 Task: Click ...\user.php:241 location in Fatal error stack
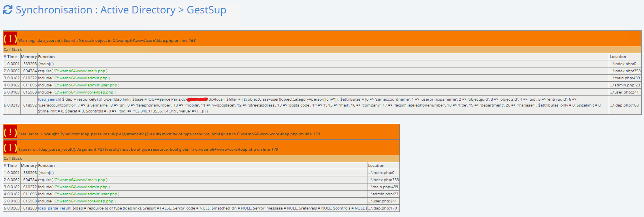[x=383, y=201]
